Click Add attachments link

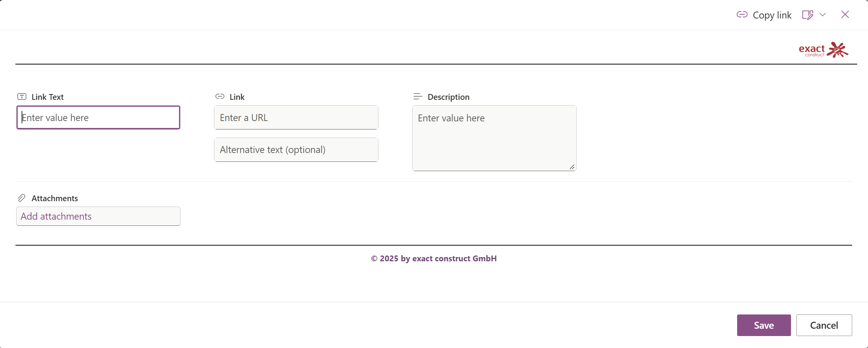click(x=56, y=216)
